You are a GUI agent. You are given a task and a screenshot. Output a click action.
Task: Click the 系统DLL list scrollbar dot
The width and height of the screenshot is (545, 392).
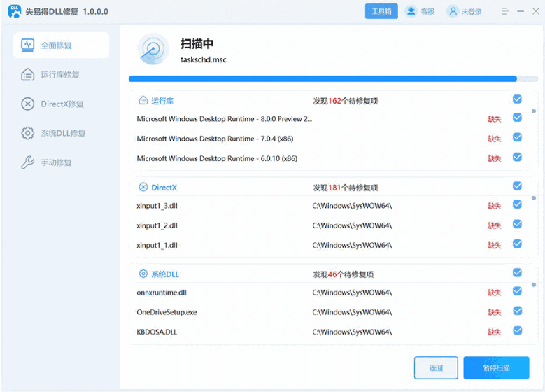(x=534, y=285)
